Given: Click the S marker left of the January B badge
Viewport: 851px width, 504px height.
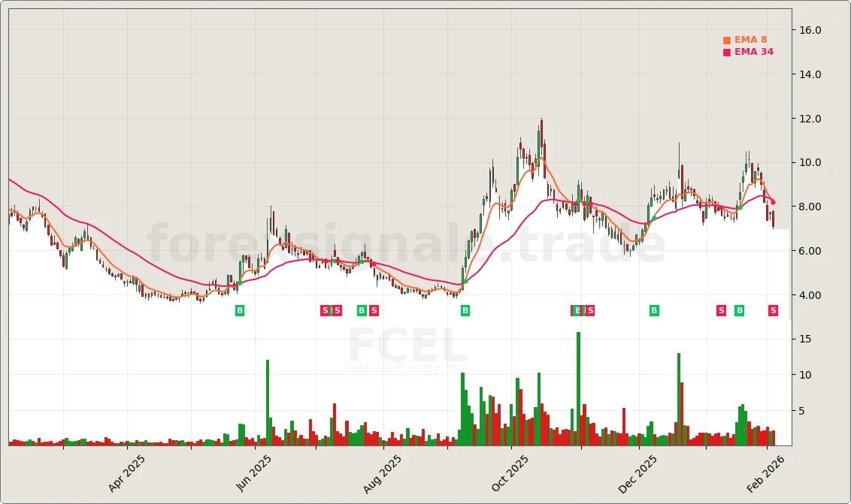Looking at the screenshot, I should pyautogui.click(x=720, y=309).
